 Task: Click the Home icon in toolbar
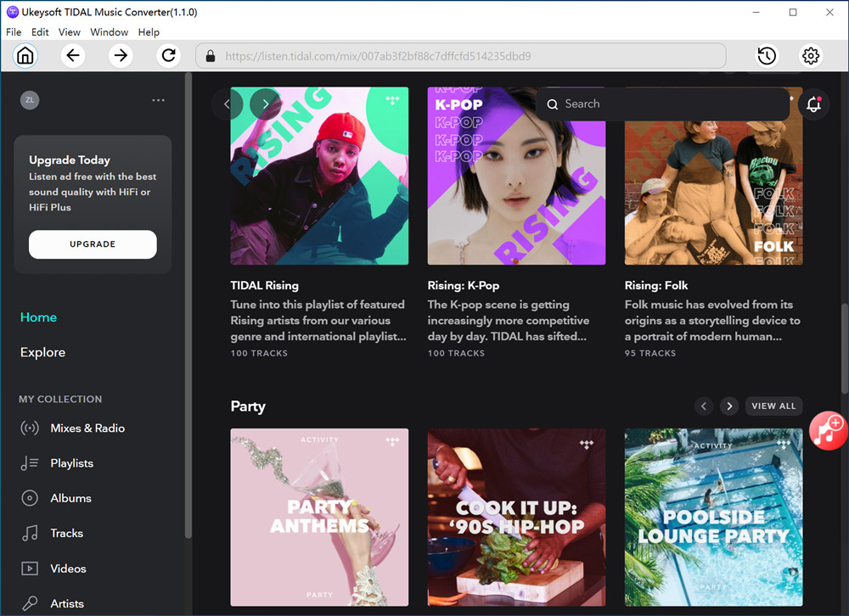click(x=25, y=56)
